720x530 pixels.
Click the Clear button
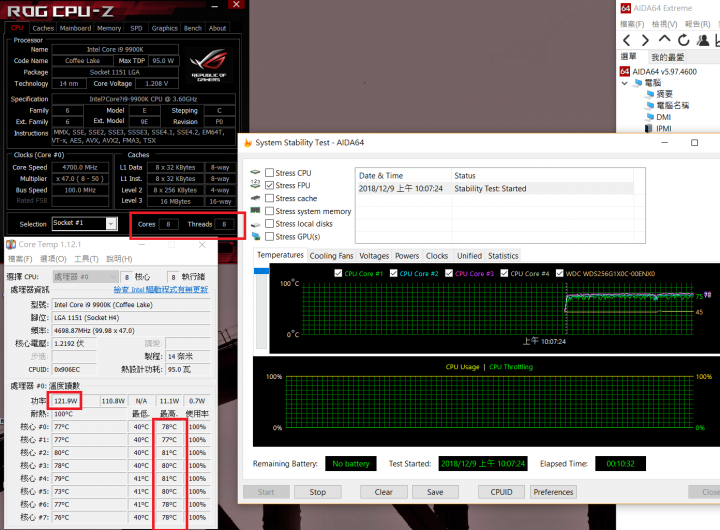pyautogui.click(x=383, y=492)
